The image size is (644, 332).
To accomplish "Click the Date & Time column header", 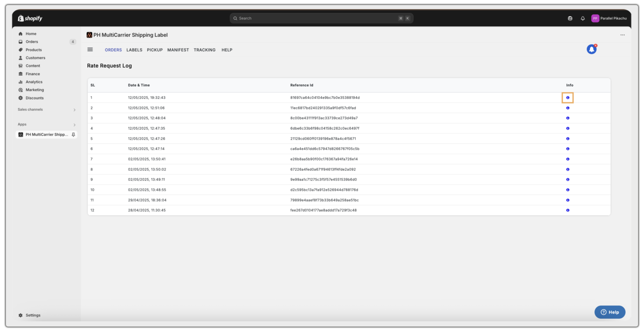I will pyautogui.click(x=139, y=85).
